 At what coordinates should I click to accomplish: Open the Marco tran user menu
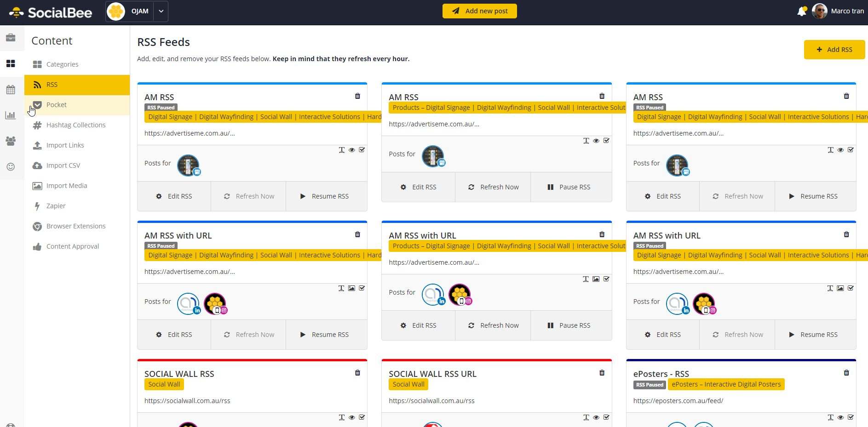point(838,11)
